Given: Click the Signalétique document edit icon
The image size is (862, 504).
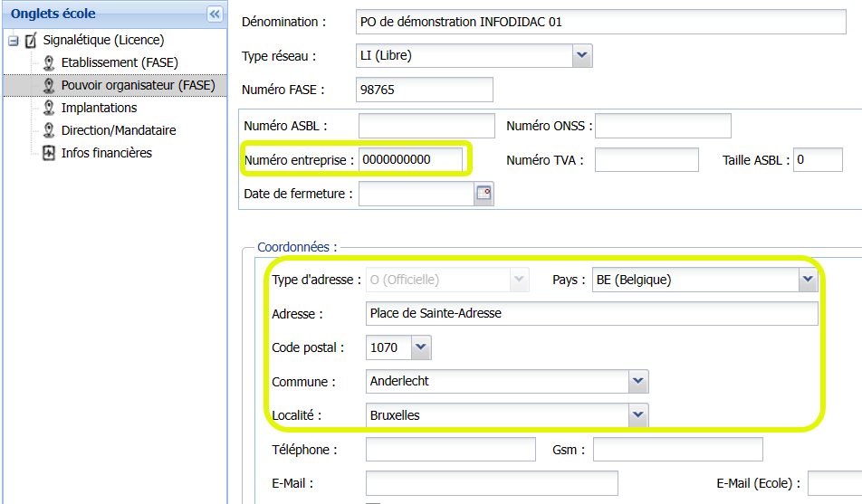Looking at the screenshot, I should tap(31, 41).
